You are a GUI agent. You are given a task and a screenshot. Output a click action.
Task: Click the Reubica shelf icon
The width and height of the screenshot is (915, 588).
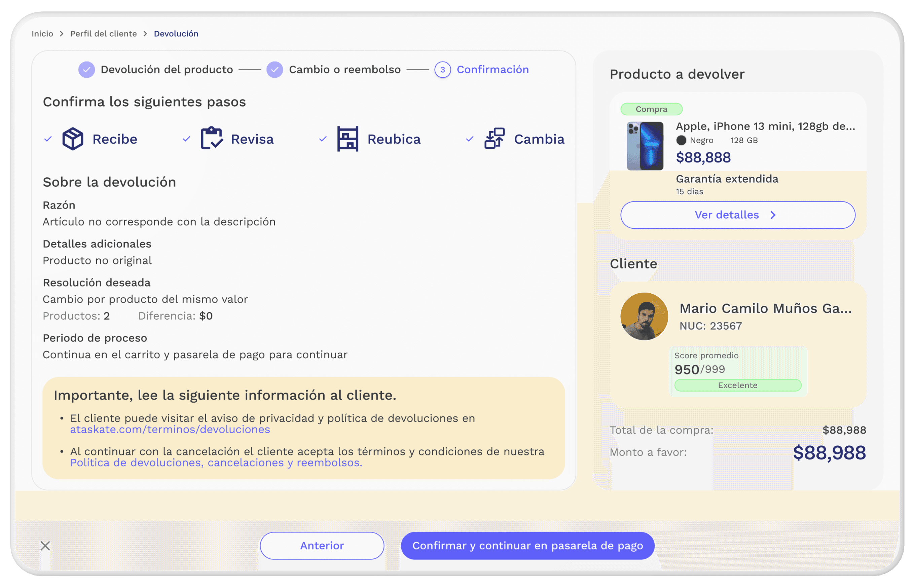(348, 139)
